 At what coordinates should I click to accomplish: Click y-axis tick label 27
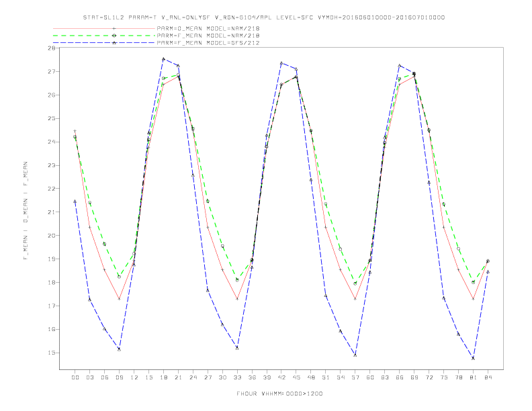coord(52,72)
